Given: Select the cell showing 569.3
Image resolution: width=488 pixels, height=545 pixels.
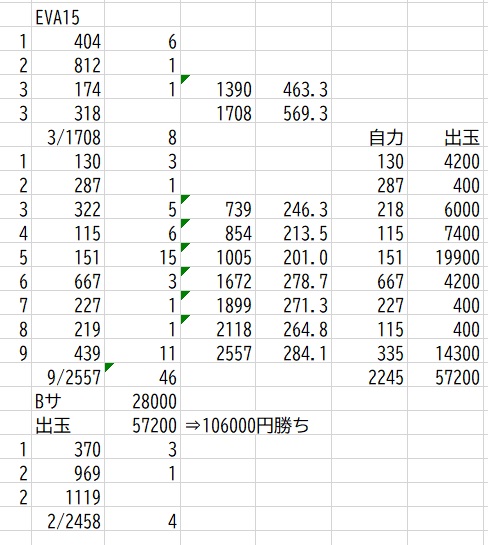Looking at the screenshot, I should tap(293, 113).
